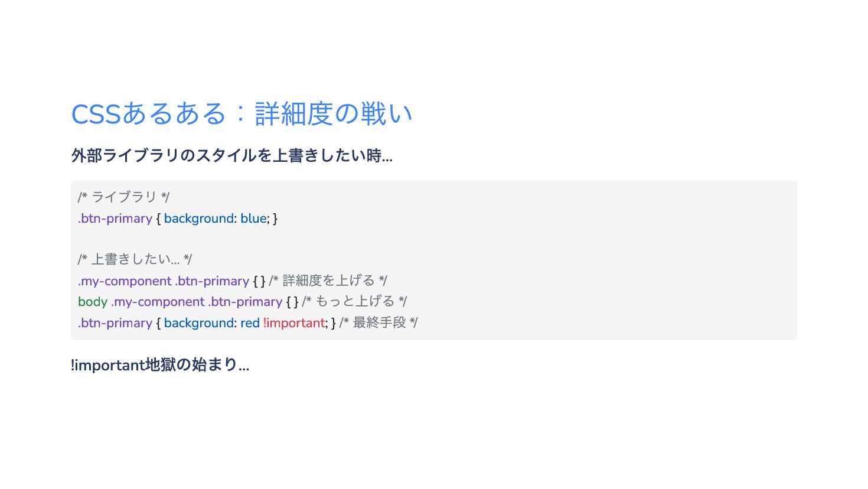
Task: Click the red value in the last rule
Action: tap(250, 323)
